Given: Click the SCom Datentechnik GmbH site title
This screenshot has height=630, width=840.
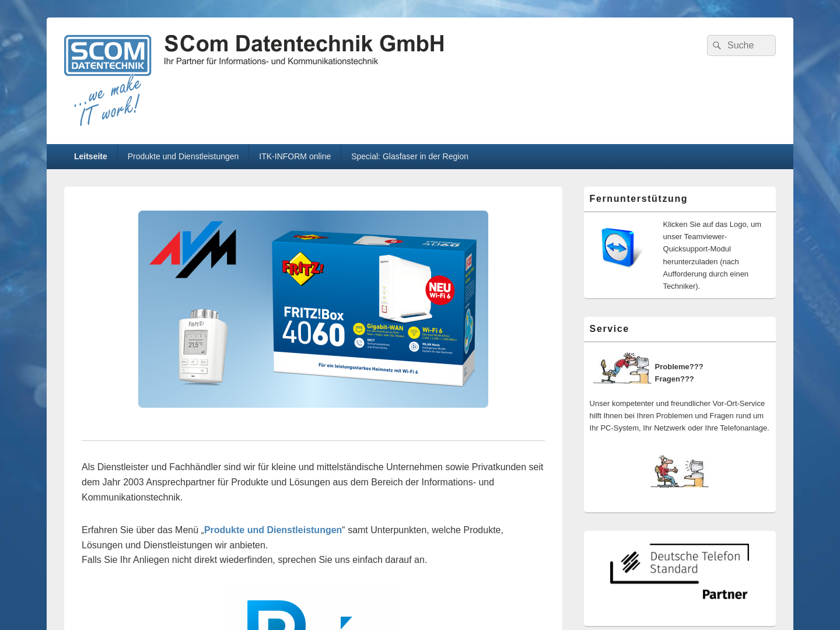Looking at the screenshot, I should (x=304, y=44).
